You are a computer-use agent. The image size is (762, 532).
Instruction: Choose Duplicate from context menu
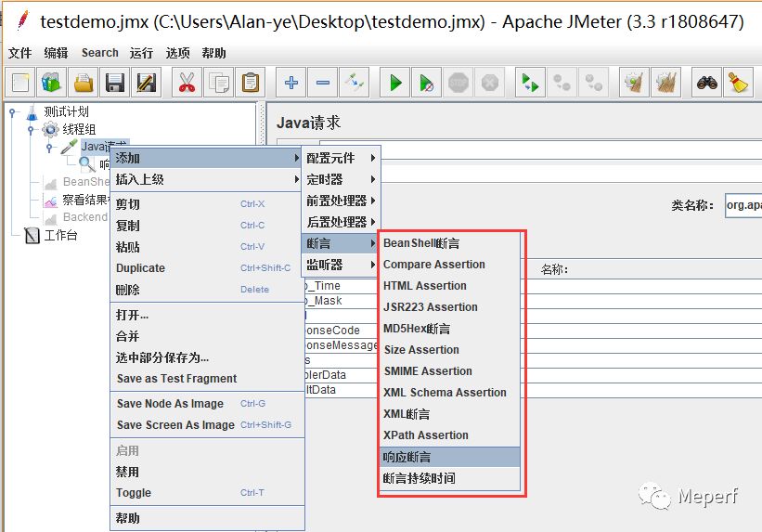(x=207, y=268)
